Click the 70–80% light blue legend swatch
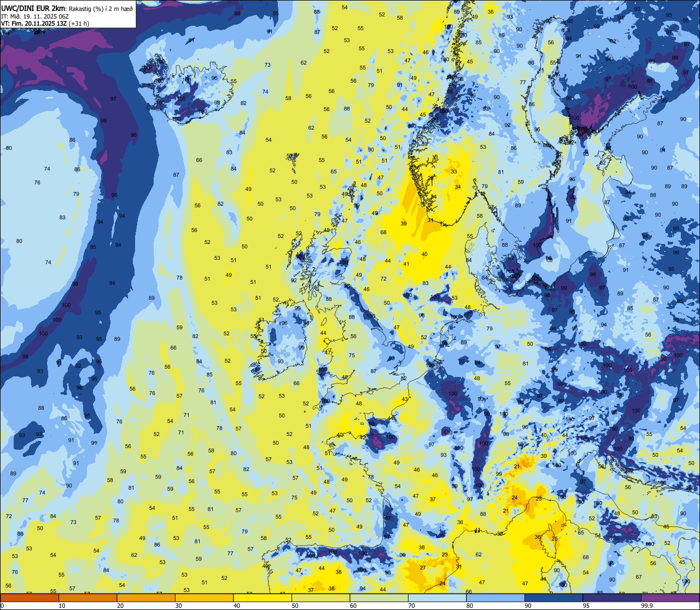The width and height of the screenshot is (700, 610). (437, 597)
